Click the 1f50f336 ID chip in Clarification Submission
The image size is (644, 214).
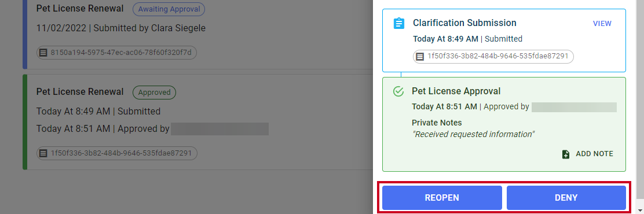coord(493,57)
